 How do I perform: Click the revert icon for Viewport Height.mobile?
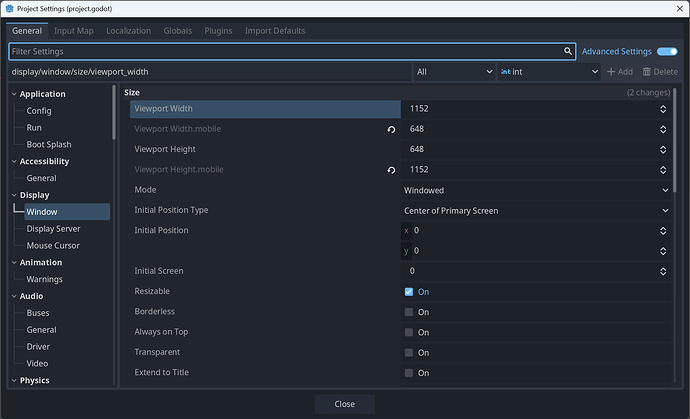[391, 170]
